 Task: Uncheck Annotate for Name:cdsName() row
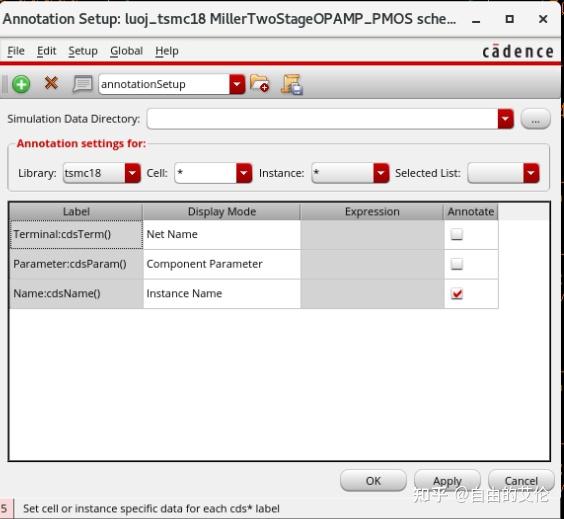click(457, 293)
